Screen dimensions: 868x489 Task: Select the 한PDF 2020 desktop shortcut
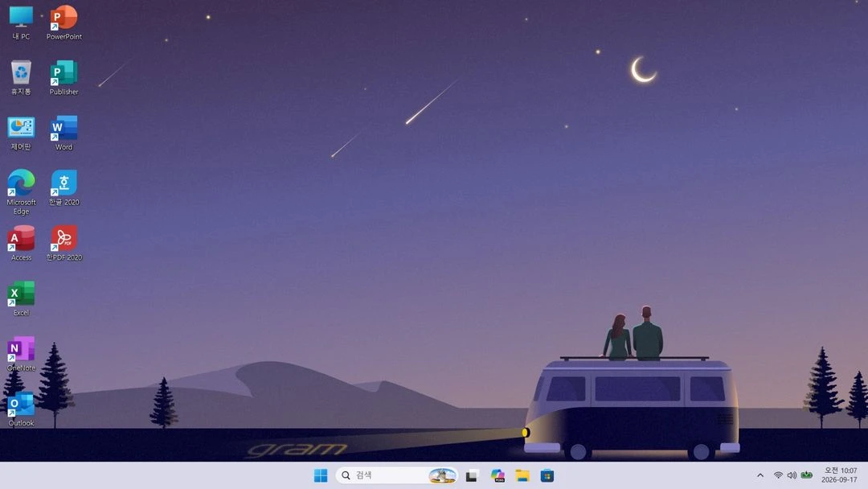[x=64, y=243]
